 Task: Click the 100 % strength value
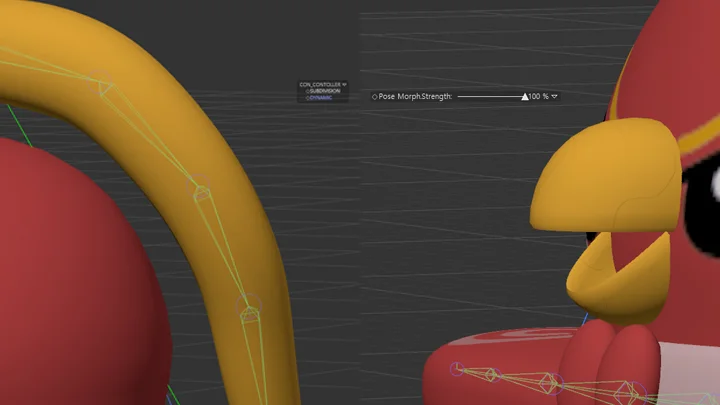coord(538,96)
